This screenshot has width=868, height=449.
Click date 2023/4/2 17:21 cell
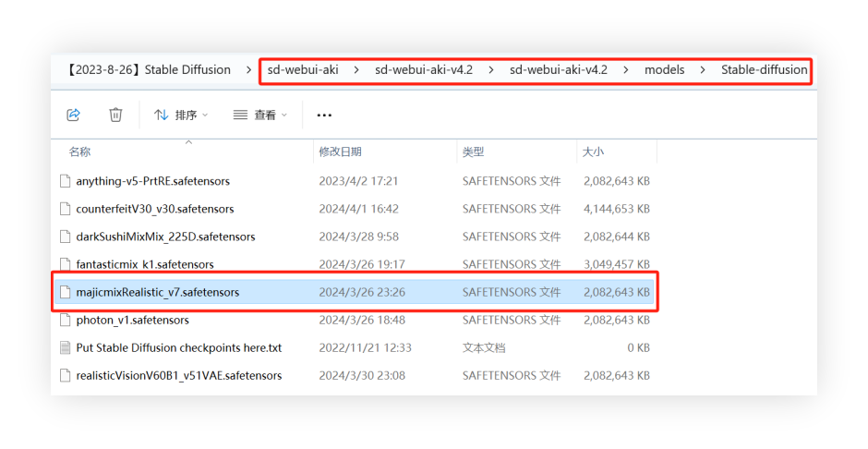(x=358, y=181)
